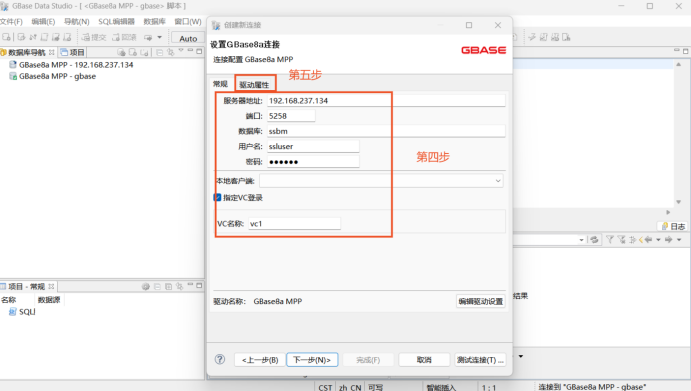Click the forward arrow in results toolbar
This screenshot has width=691, height=391.
(x=669, y=240)
